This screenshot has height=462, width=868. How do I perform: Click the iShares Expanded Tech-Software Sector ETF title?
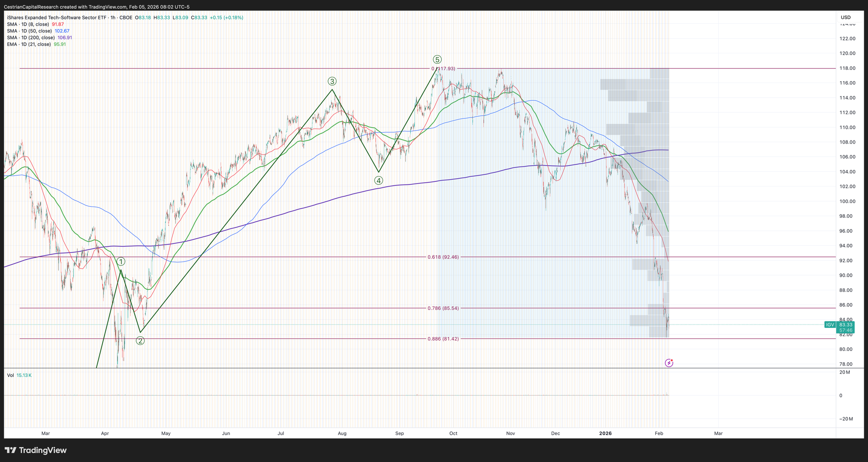tap(56, 18)
